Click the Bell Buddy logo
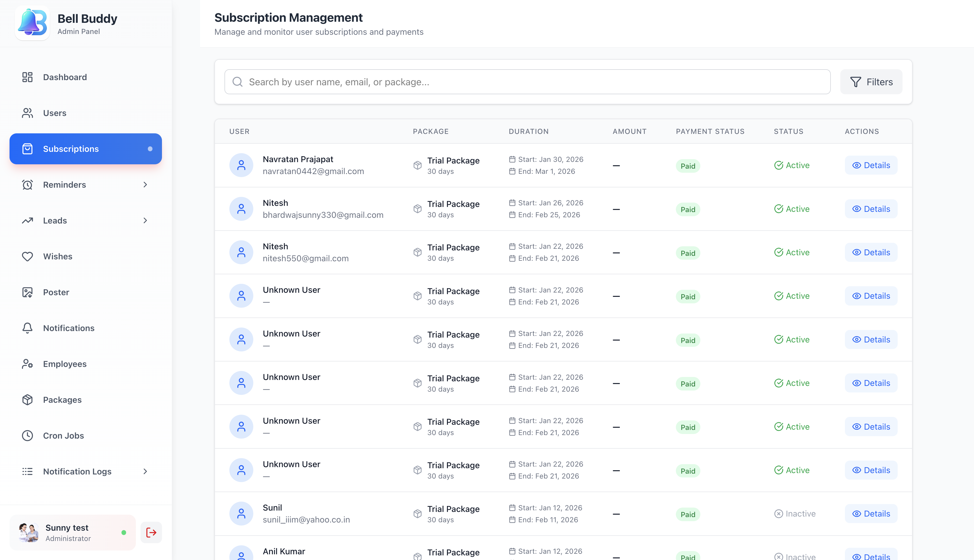The image size is (974, 560). [x=32, y=23]
